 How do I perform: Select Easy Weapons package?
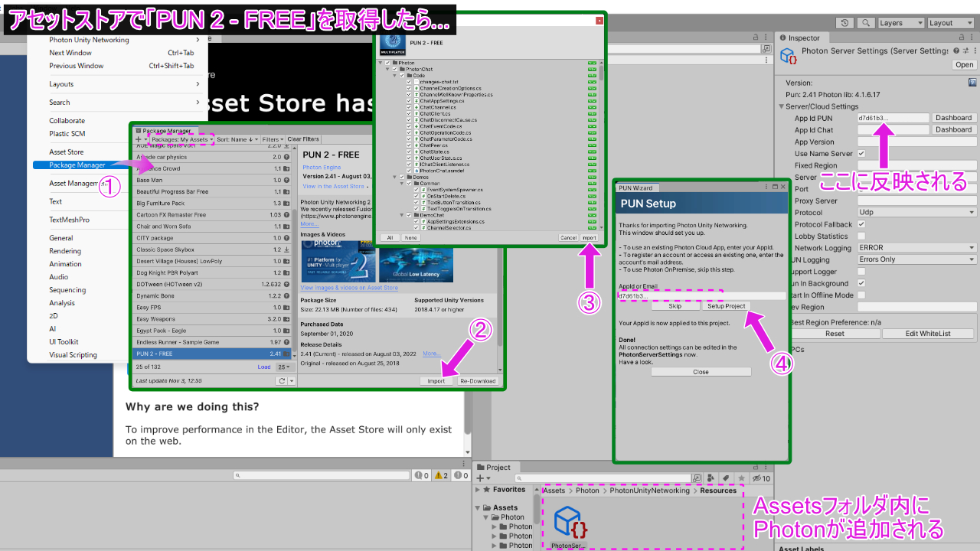point(214,319)
